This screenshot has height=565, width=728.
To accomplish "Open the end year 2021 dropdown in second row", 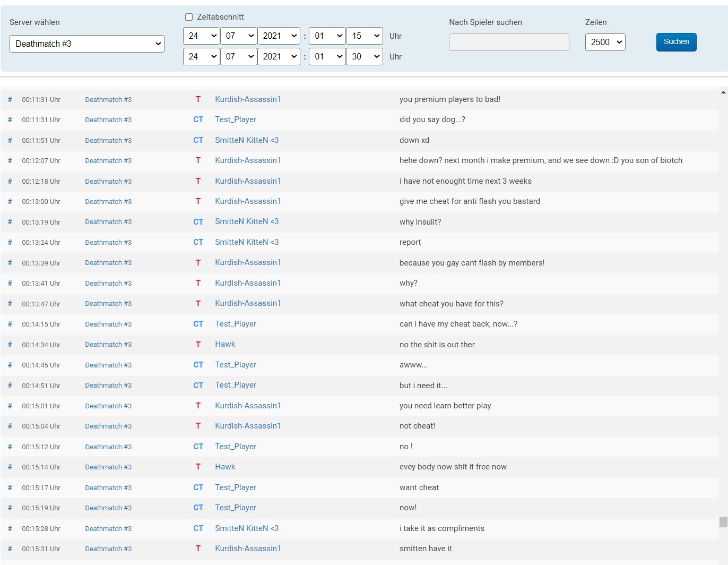I will 279,56.
